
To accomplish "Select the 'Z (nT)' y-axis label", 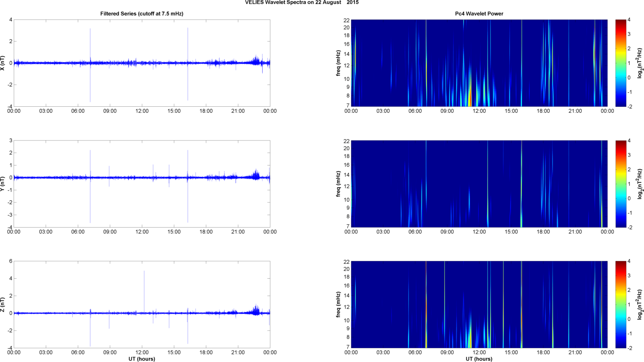I will (x=3, y=305).
